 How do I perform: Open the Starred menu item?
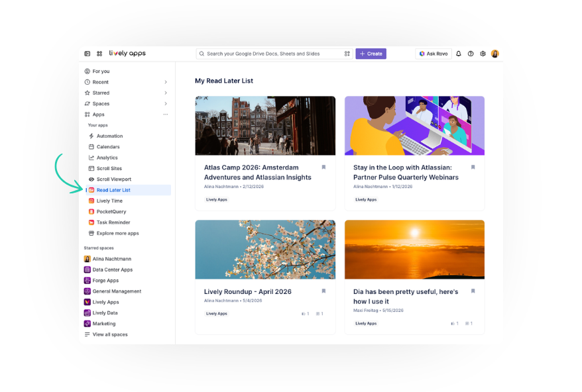coord(101,93)
